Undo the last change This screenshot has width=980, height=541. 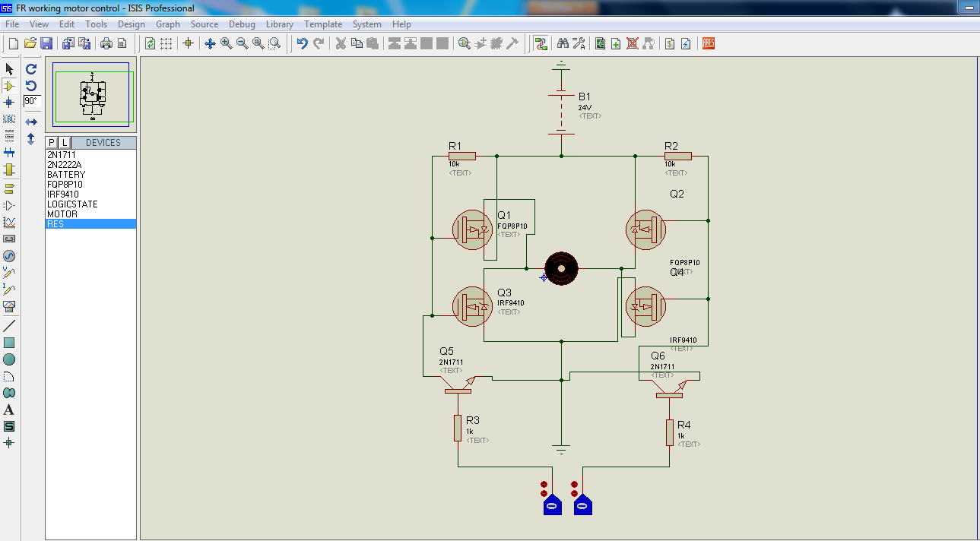[x=302, y=43]
